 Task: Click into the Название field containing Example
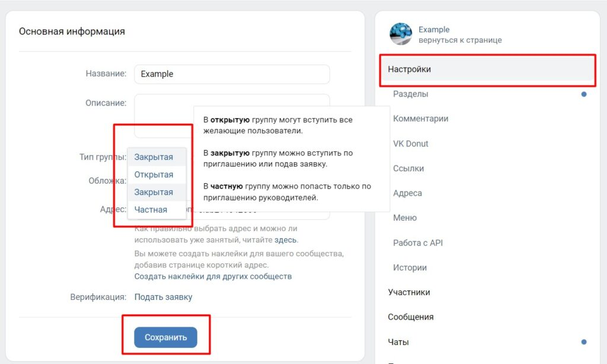pyautogui.click(x=232, y=74)
